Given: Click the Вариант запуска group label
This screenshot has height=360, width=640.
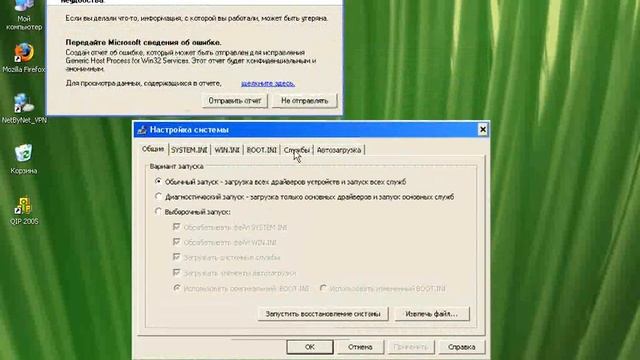Looking at the screenshot, I should click(176, 166).
